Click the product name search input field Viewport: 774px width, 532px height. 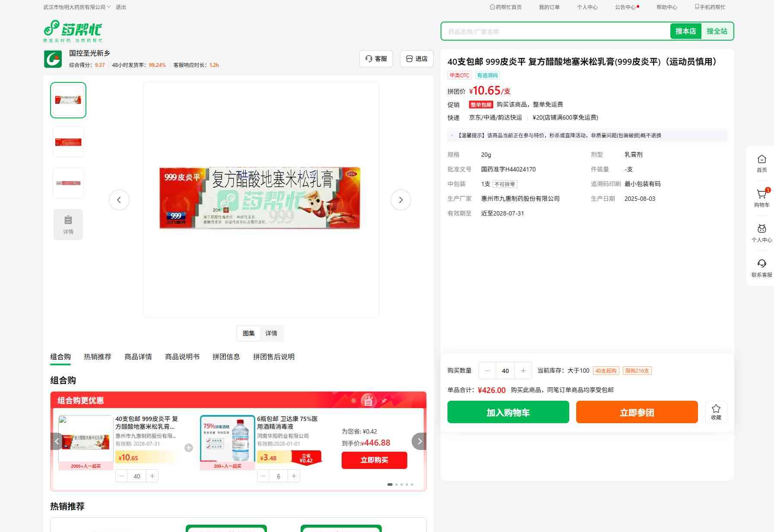(x=555, y=32)
